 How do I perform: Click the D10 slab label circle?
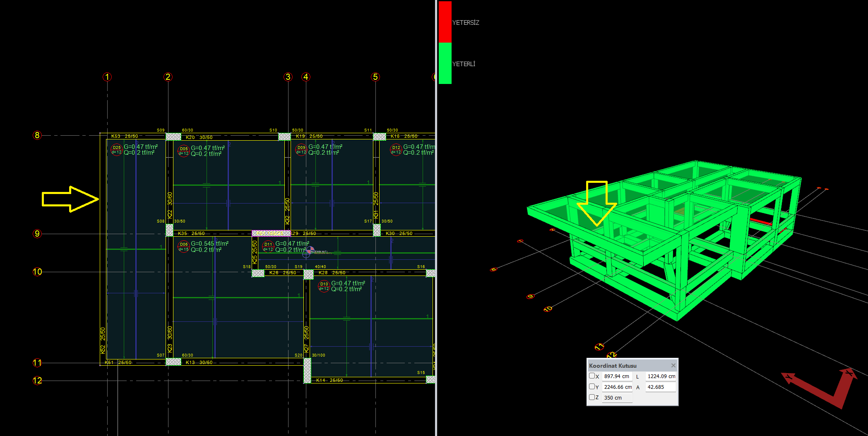(324, 286)
